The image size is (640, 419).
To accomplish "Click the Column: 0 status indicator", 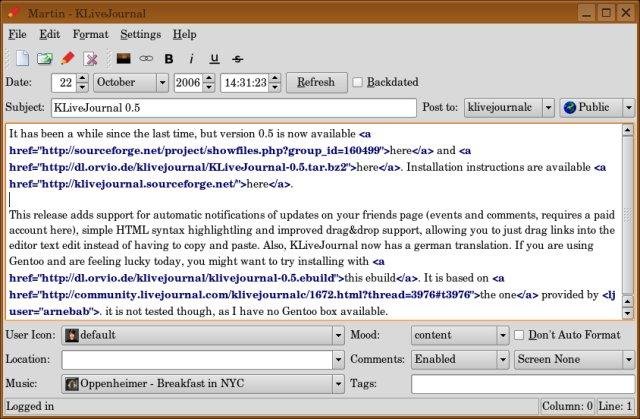I will point(567,406).
